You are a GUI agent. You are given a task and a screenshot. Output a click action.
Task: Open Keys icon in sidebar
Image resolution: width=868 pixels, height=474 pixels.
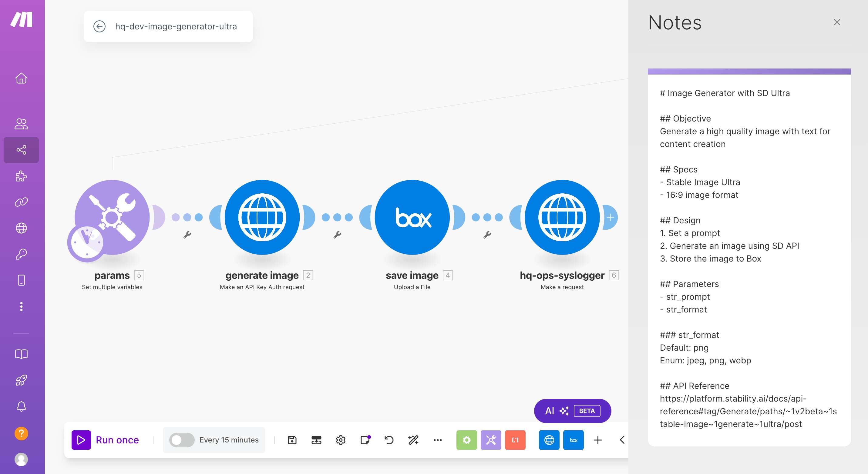tap(21, 254)
